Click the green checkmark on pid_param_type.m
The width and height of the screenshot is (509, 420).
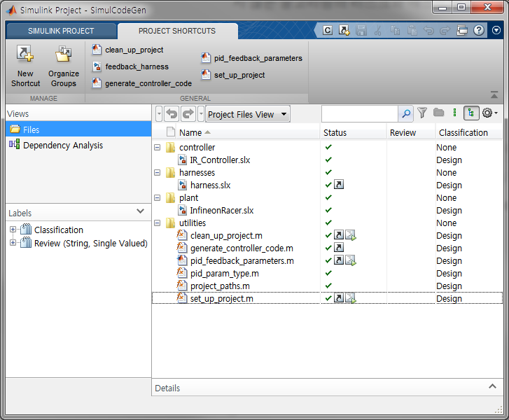coord(328,273)
